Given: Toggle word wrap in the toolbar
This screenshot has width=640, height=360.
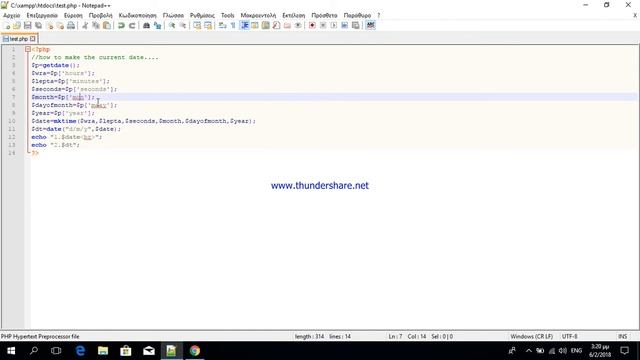Looking at the screenshot, I should click(x=222, y=25).
